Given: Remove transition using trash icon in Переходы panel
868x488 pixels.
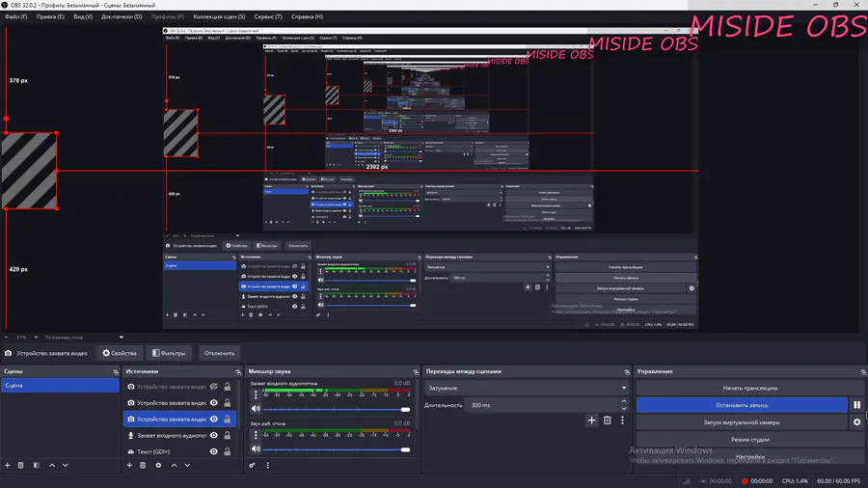Looking at the screenshot, I should (608, 420).
